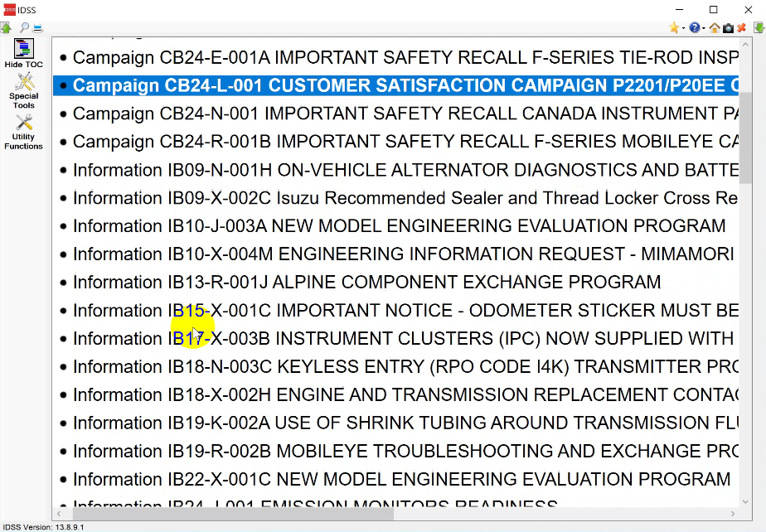This screenshot has width=766, height=532.
Task: Open search with the magnifying glass icon
Action: click(23, 27)
